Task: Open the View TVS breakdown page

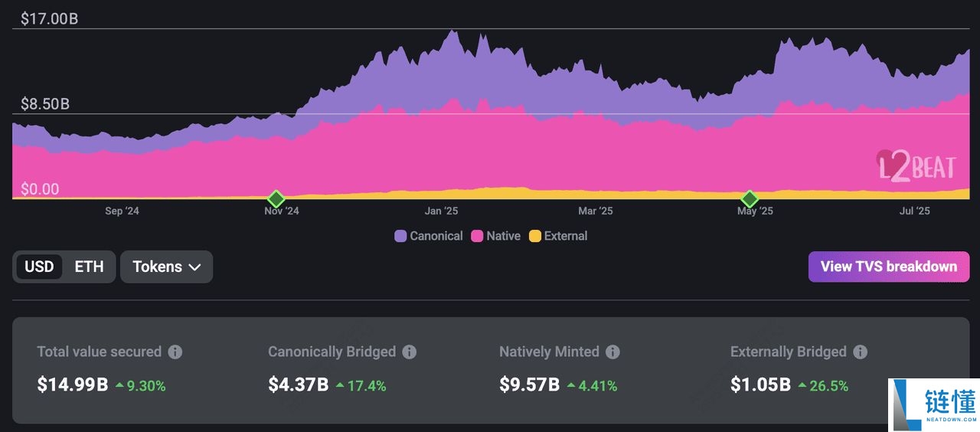Action: pyautogui.click(x=888, y=267)
